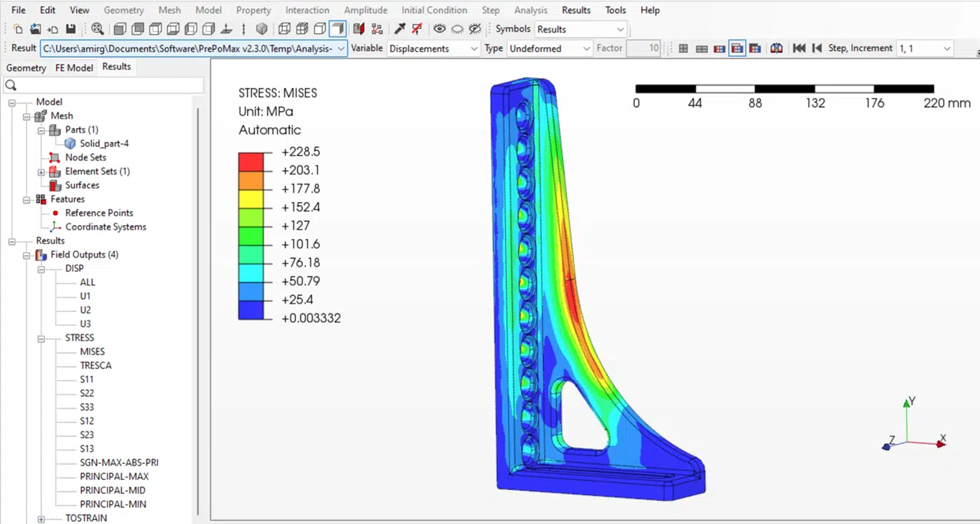The width and height of the screenshot is (980, 524).
Task: Open the Type dropdown showing Undeformed
Action: tap(548, 48)
